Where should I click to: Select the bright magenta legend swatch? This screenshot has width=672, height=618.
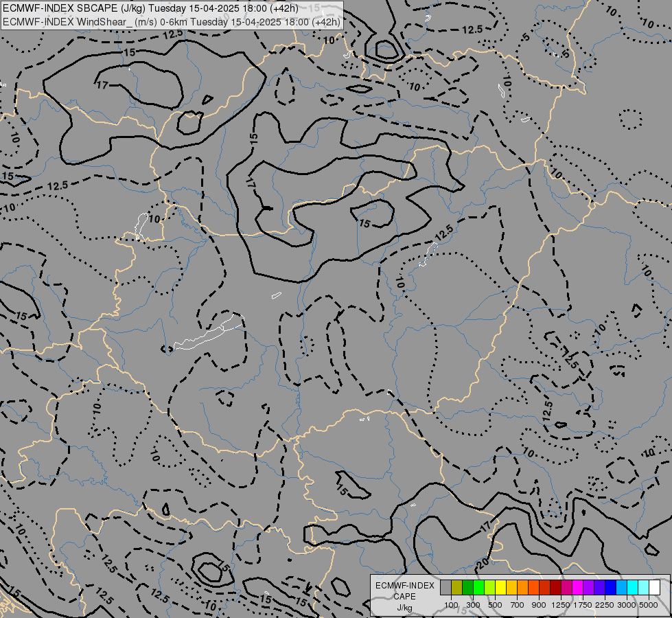tap(578, 588)
